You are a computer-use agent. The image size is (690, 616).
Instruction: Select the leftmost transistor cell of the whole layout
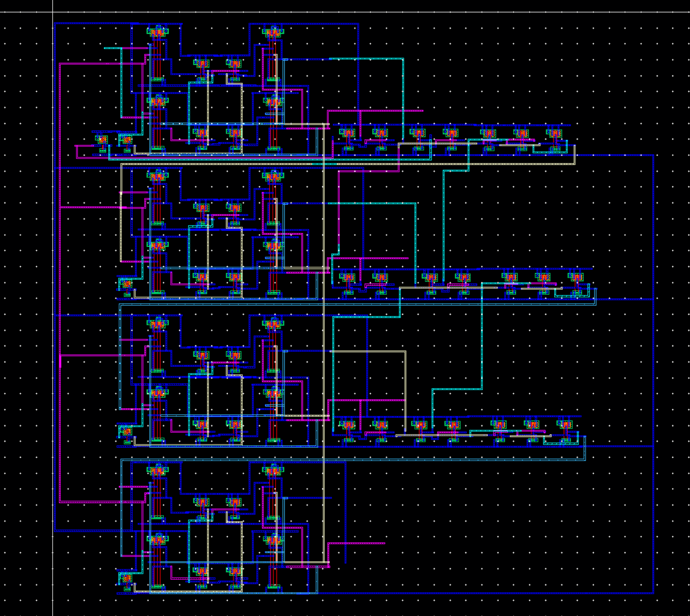tap(102, 140)
